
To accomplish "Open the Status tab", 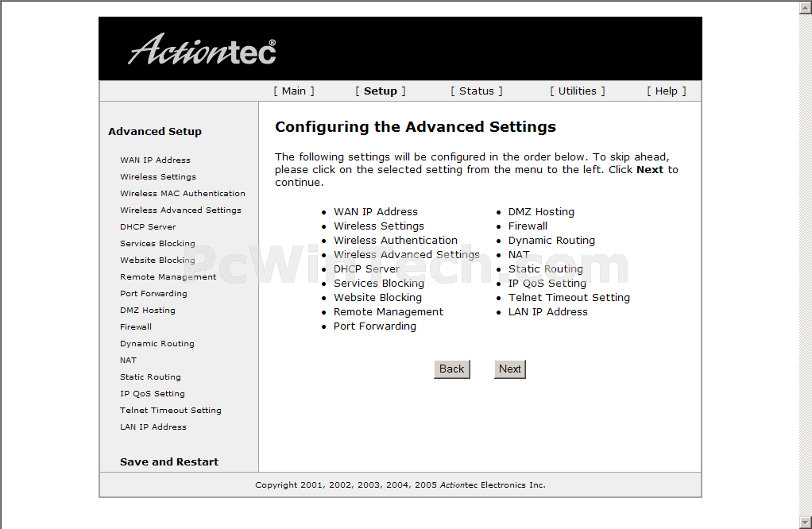I will click(x=477, y=91).
